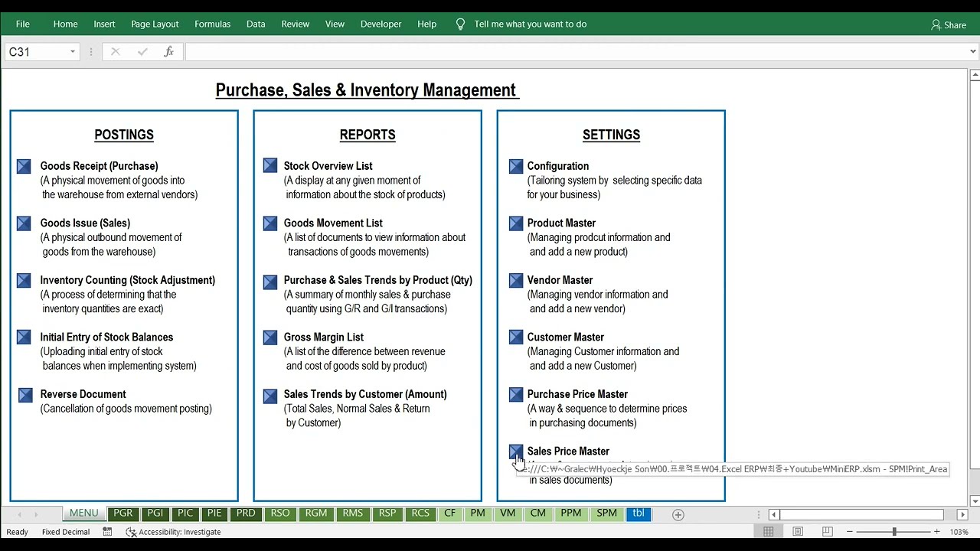The image size is (980, 551).
Task: Expand the formula bar
Action: [x=973, y=52]
